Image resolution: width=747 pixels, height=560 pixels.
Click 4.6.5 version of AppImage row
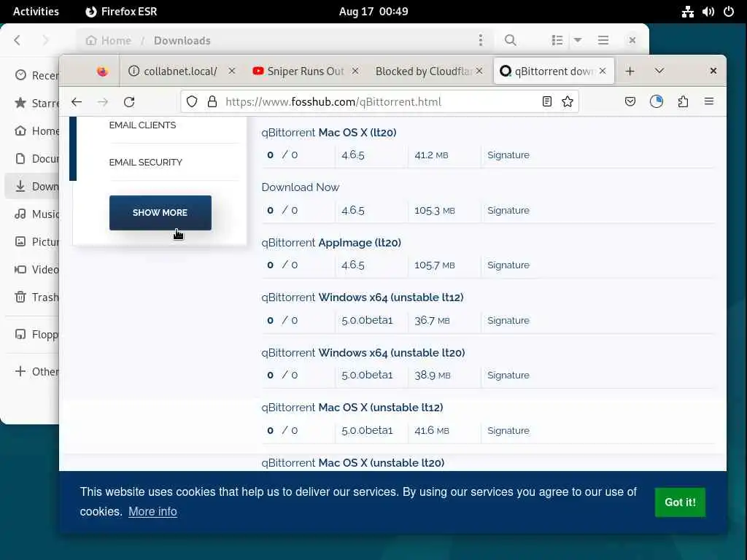353,265
